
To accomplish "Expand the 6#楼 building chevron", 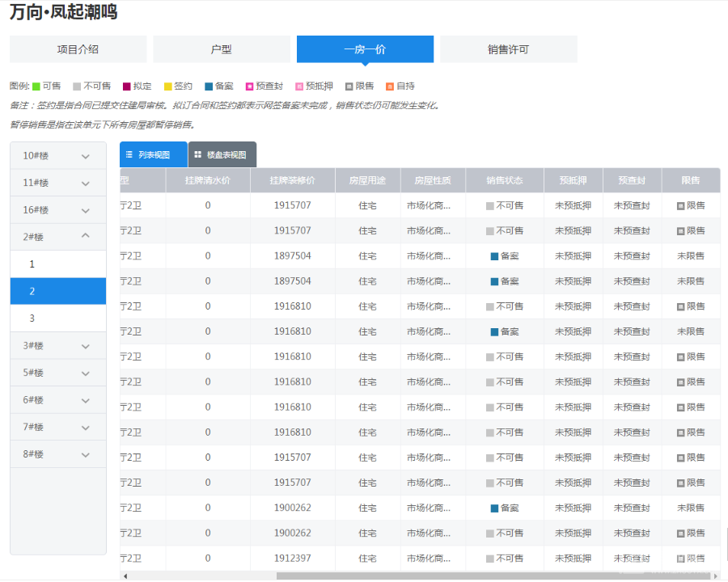I will coord(86,401).
